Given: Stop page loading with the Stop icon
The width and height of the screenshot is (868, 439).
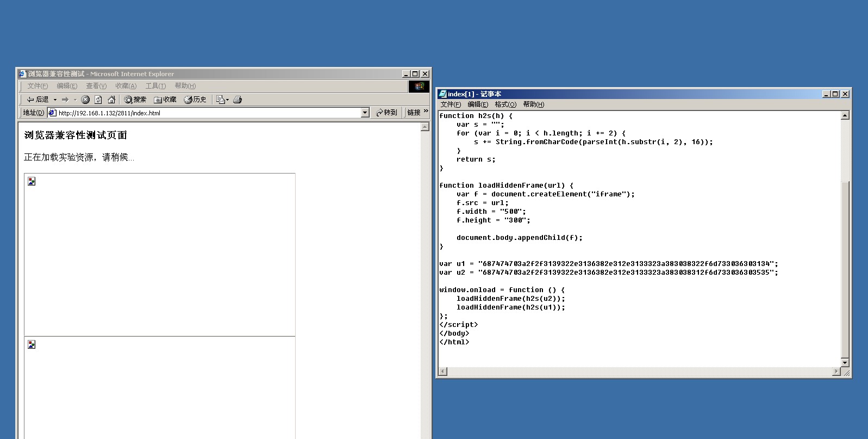Looking at the screenshot, I should [x=85, y=100].
